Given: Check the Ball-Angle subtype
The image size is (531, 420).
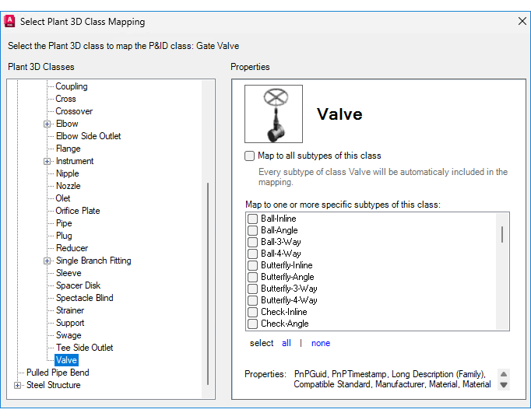Looking at the screenshot, I should (x=252, y=230).
